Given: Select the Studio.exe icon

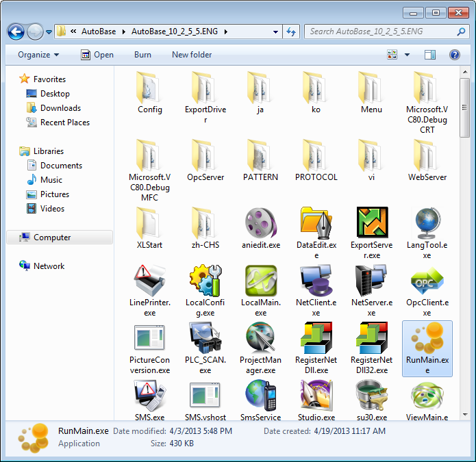Looking at the screenshot, I should tap(316, 395).
